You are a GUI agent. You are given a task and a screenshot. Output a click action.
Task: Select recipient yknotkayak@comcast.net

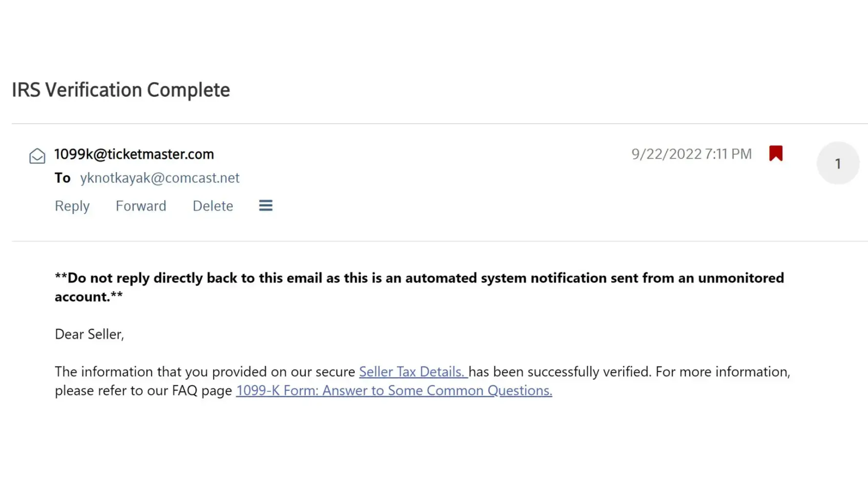160,178
